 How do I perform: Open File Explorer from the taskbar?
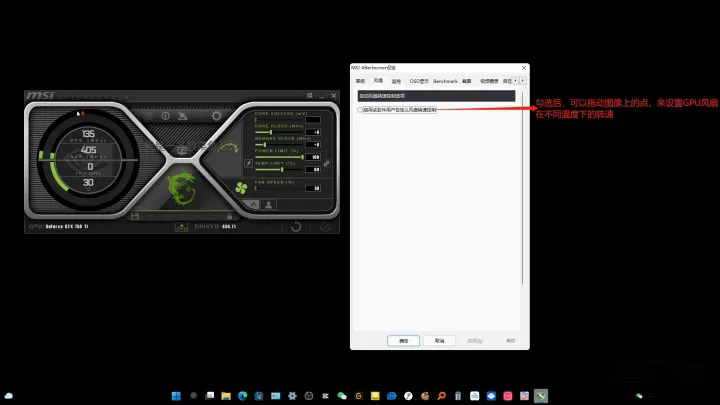pos(226,396)
